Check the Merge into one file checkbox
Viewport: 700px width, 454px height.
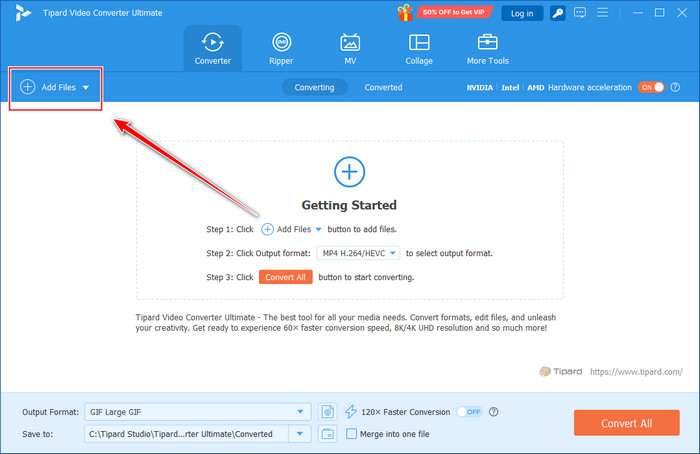pos(352,433)
